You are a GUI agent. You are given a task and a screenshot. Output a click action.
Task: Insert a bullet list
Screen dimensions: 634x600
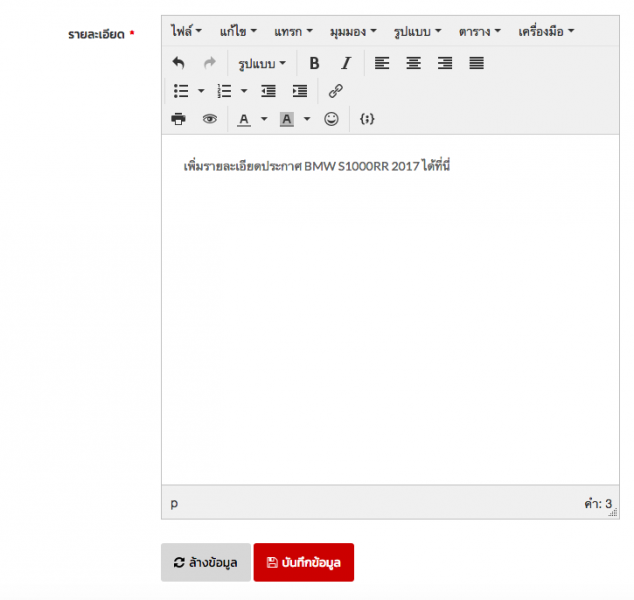[x=181, y=91]
